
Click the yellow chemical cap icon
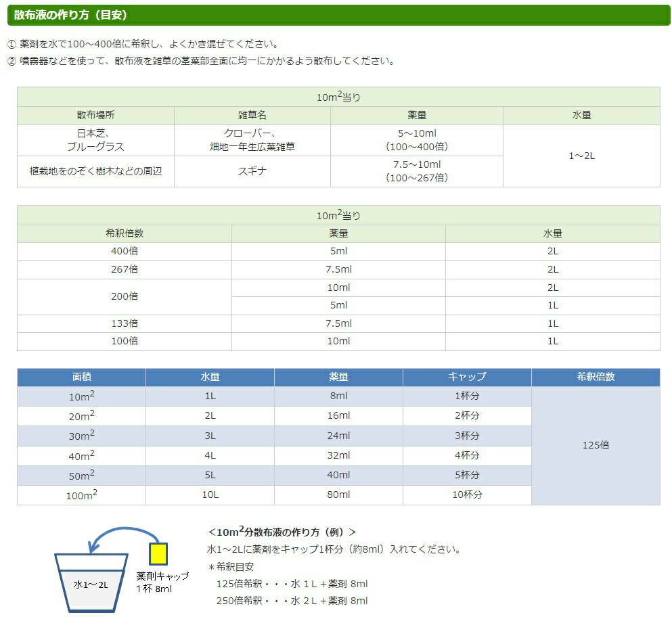tap(159, 553)
